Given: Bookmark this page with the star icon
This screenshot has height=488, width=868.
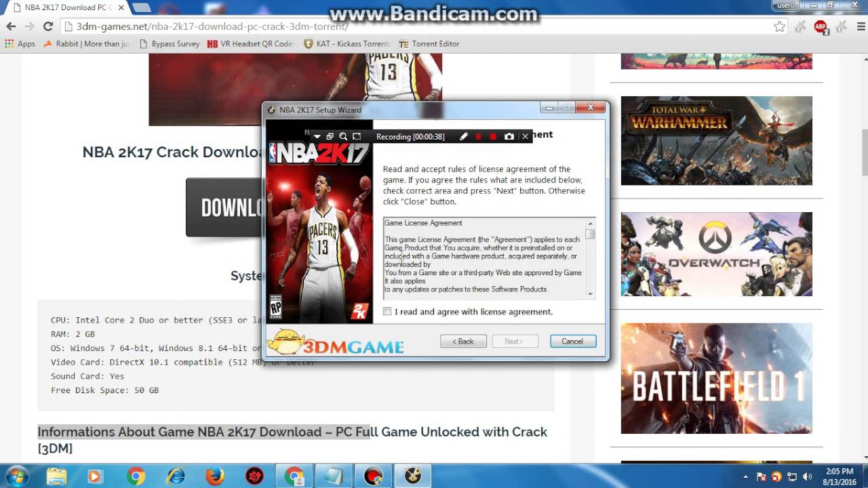Looking at the screenshot, I should (780, 26).
